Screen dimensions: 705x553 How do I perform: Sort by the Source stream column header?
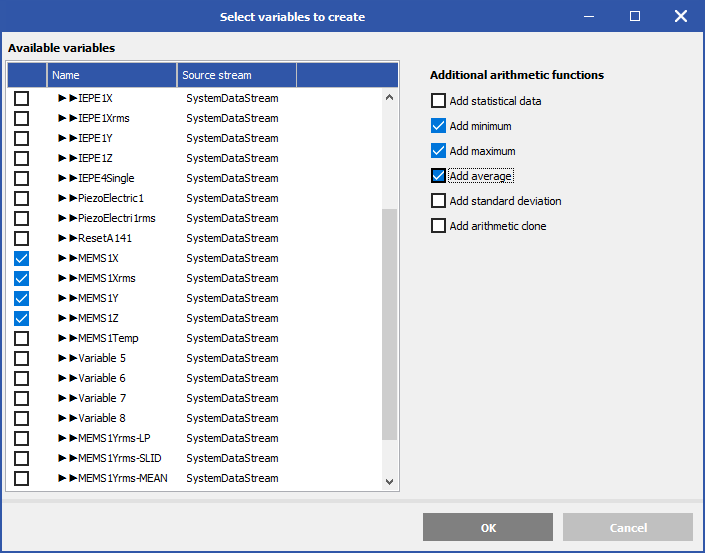tap(236, 75)
